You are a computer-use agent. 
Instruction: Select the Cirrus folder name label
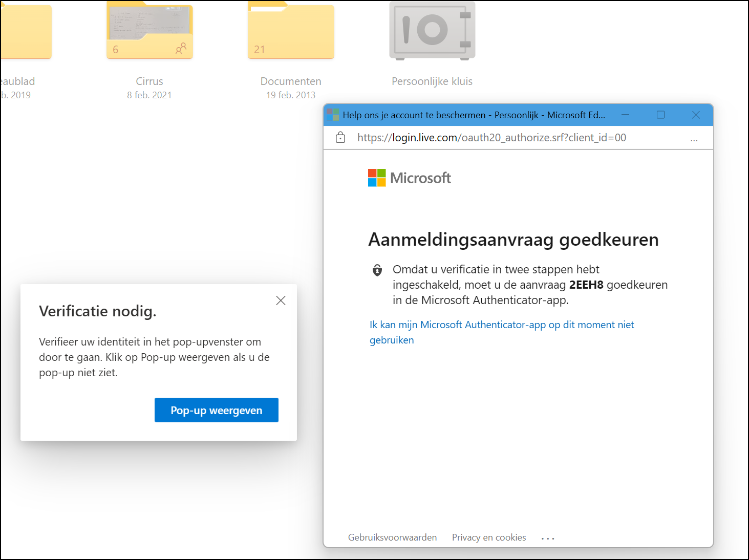pyautogui.click(x=149, y=81)
